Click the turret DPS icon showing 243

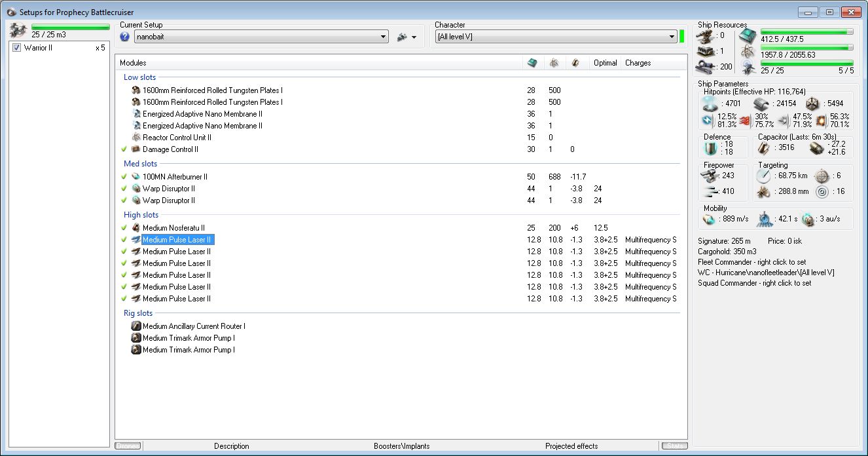pyautogui.click(x=709, y=176)
